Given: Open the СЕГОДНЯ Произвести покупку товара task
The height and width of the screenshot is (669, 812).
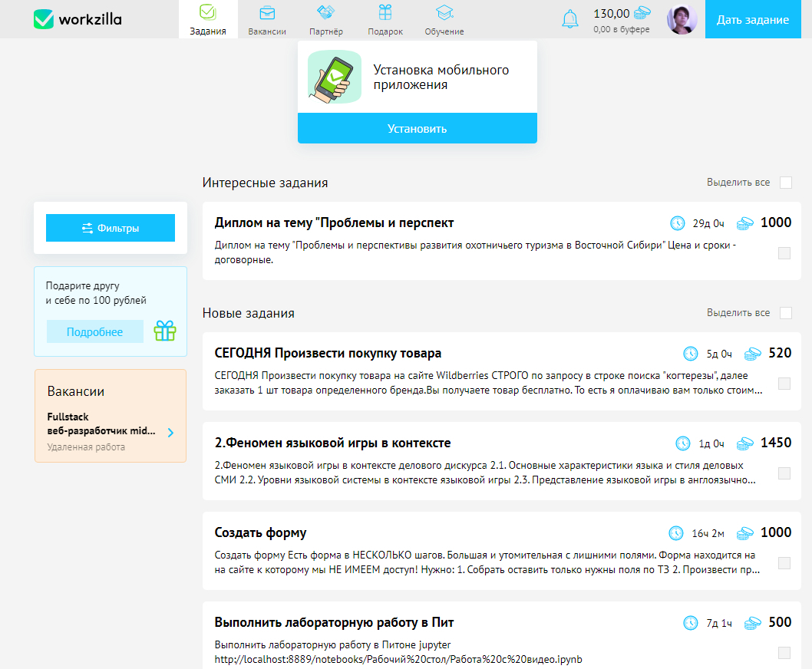Looking at the screenshot, I should [x=328, y=354].
